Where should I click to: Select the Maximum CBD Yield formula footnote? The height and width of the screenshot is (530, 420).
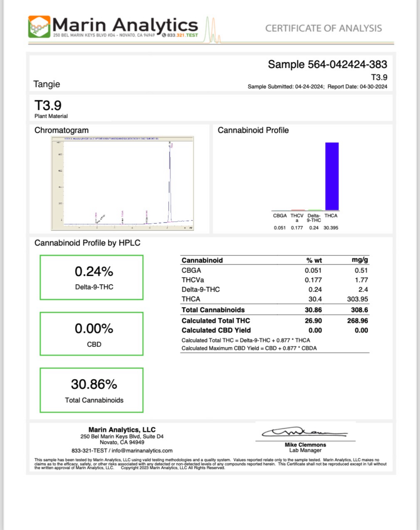249,348
